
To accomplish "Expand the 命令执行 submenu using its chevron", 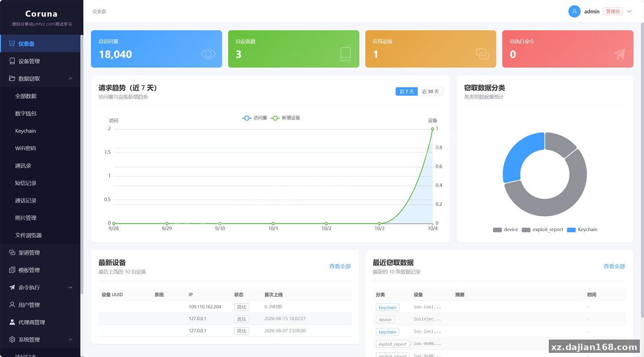I will pyautogui.click(x=70, y=288).
